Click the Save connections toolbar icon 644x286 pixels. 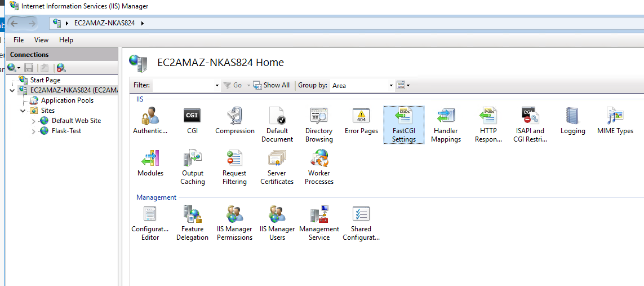coord(29,68)
